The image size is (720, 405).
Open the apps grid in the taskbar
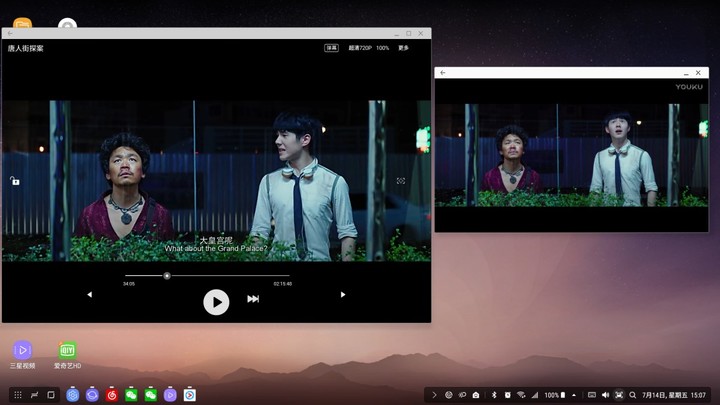18,395
